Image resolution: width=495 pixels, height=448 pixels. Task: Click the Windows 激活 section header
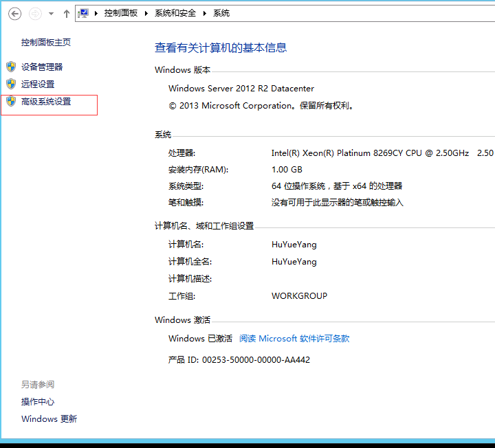point(182,320)
